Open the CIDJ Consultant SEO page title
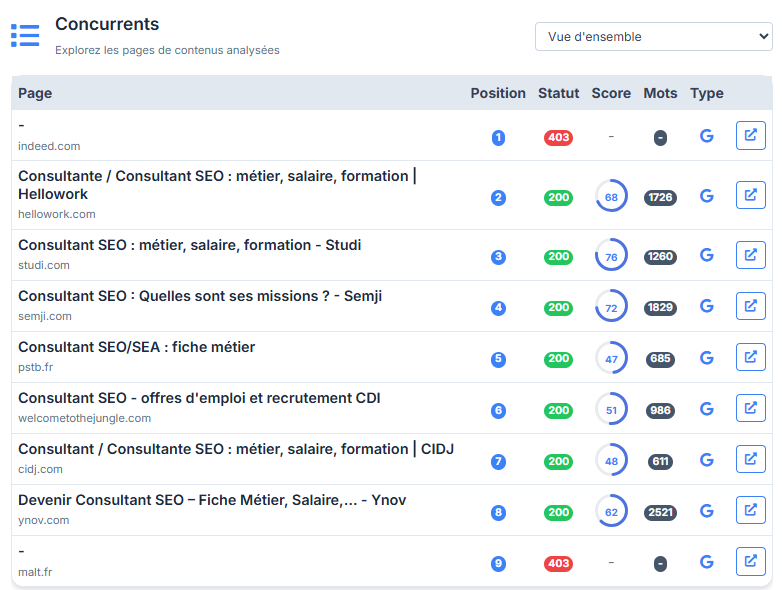The image size is (782, 590). point(236,449)
